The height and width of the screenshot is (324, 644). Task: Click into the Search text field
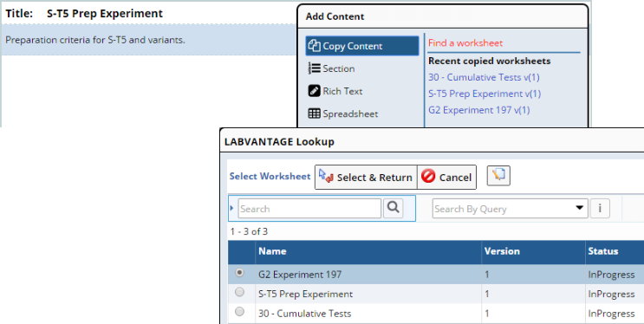click(x=309, y=209)
